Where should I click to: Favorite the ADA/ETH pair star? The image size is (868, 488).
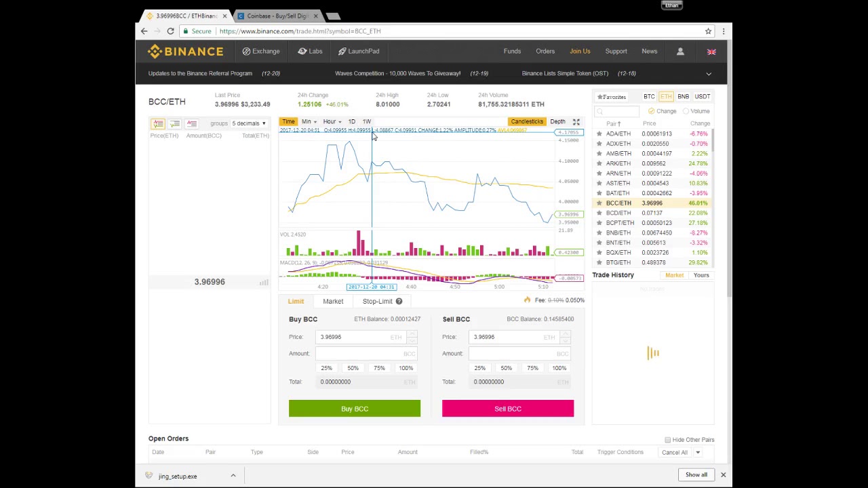599,134
